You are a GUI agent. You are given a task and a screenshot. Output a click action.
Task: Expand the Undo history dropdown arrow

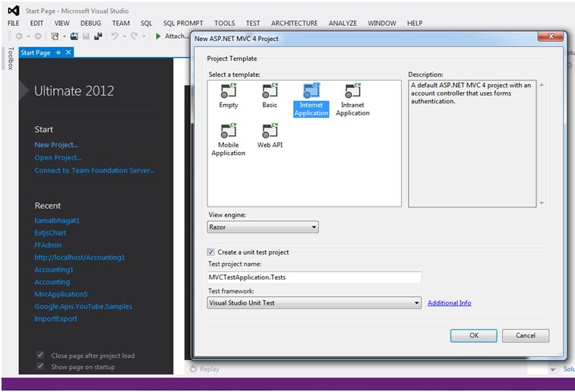click(125, 36)
